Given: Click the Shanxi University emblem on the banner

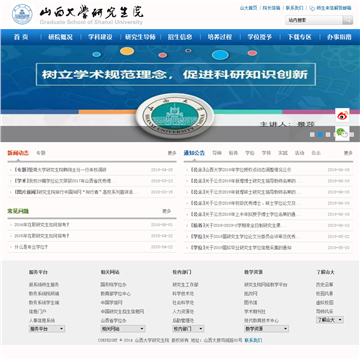Looking at the screenshot, I should tap(176, 116).
